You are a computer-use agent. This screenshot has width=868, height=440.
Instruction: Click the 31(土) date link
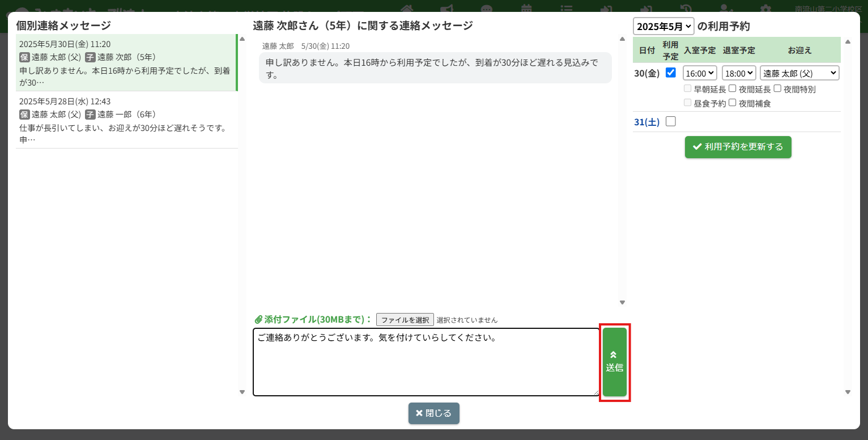[x=646, y=122]
